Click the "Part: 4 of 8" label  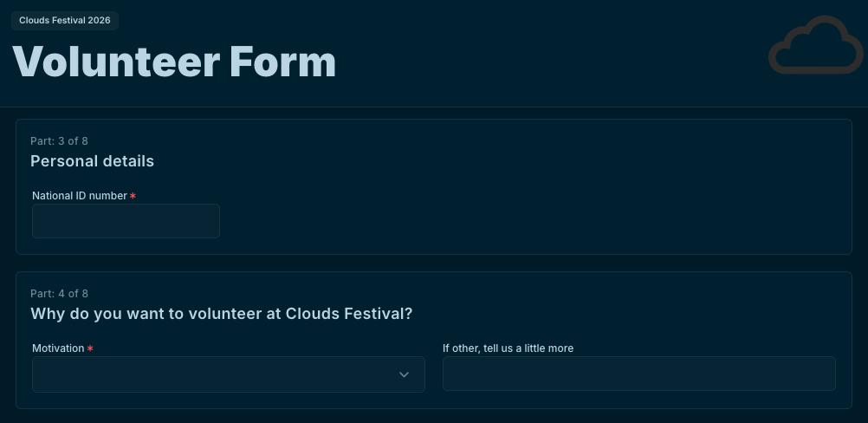point(59,294)
